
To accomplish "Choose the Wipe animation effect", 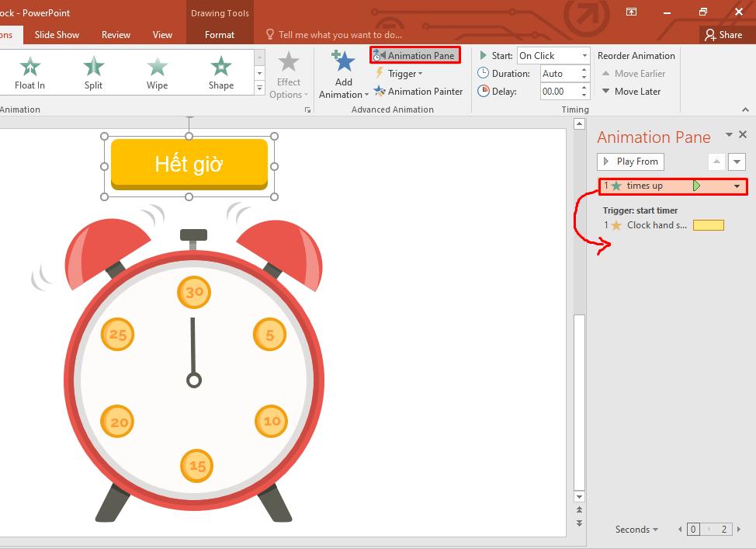I will pos(157,72).
